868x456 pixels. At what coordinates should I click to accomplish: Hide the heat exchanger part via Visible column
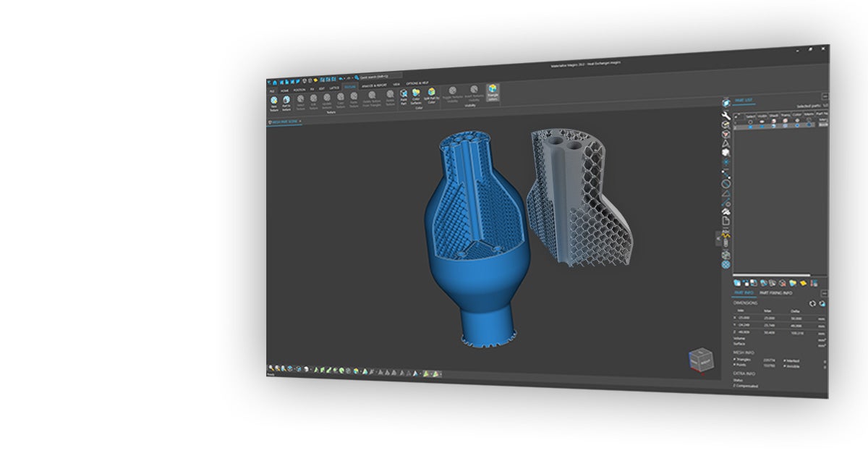click(761, 126)
